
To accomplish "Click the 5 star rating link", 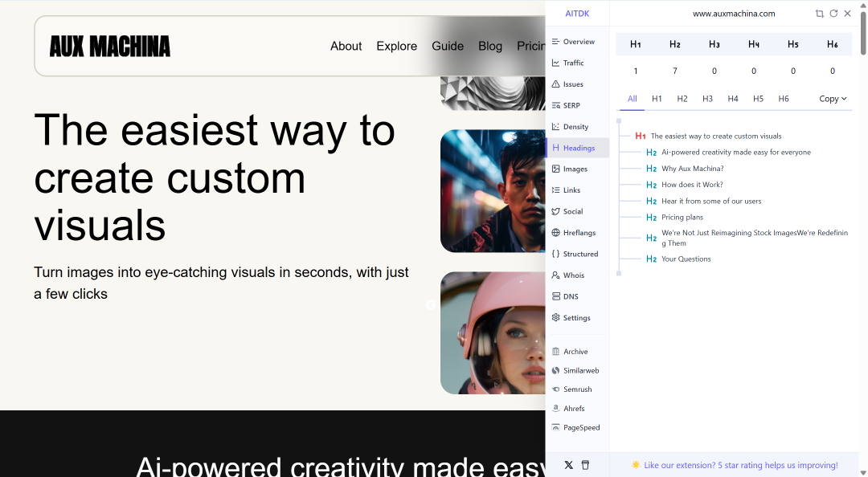I will click(x=741, y=466).
